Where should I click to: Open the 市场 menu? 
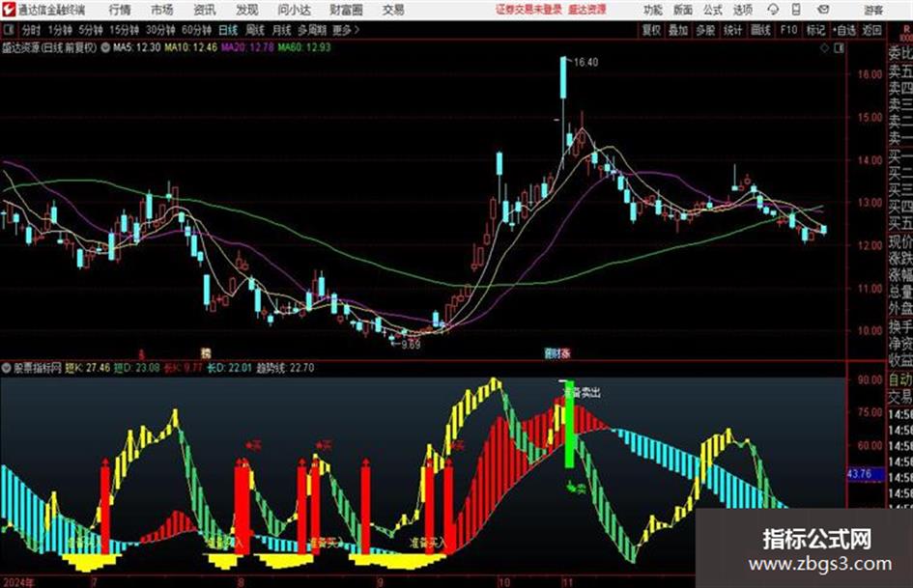pos(162,10)
